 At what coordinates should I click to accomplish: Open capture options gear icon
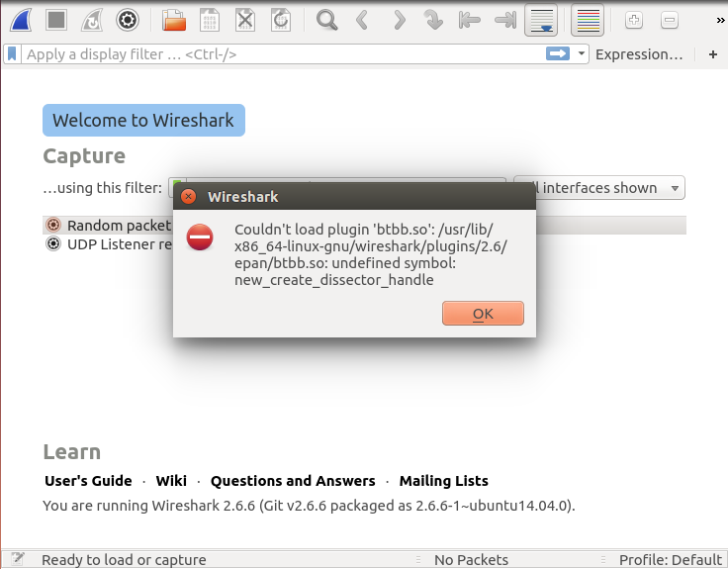pyautogui.click(x=127, y=19)
